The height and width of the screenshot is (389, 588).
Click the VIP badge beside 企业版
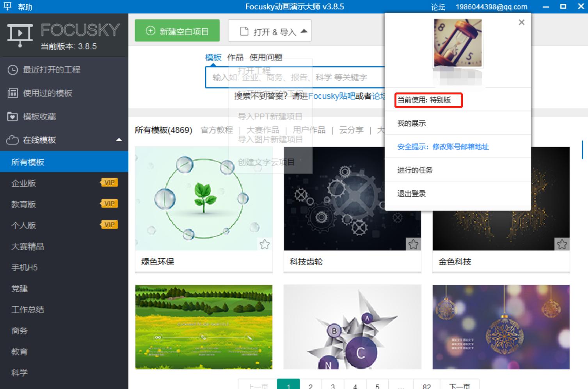pos(109,182)
